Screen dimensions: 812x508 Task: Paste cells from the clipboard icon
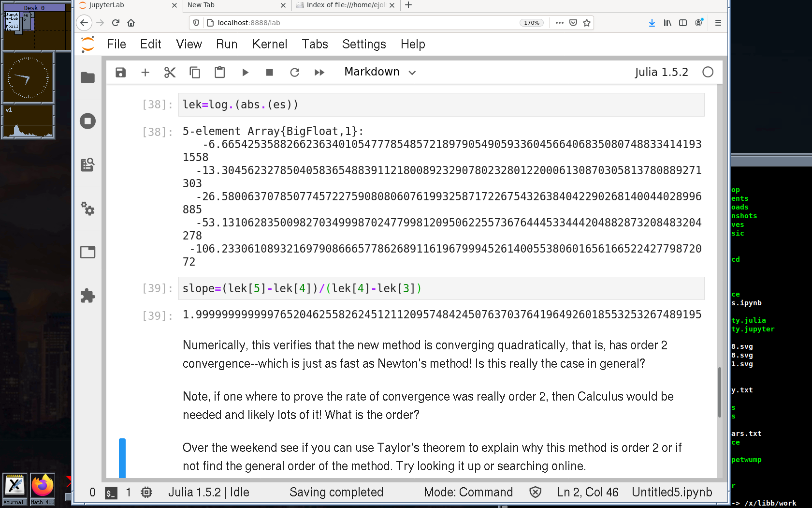(x=219, y=73)
